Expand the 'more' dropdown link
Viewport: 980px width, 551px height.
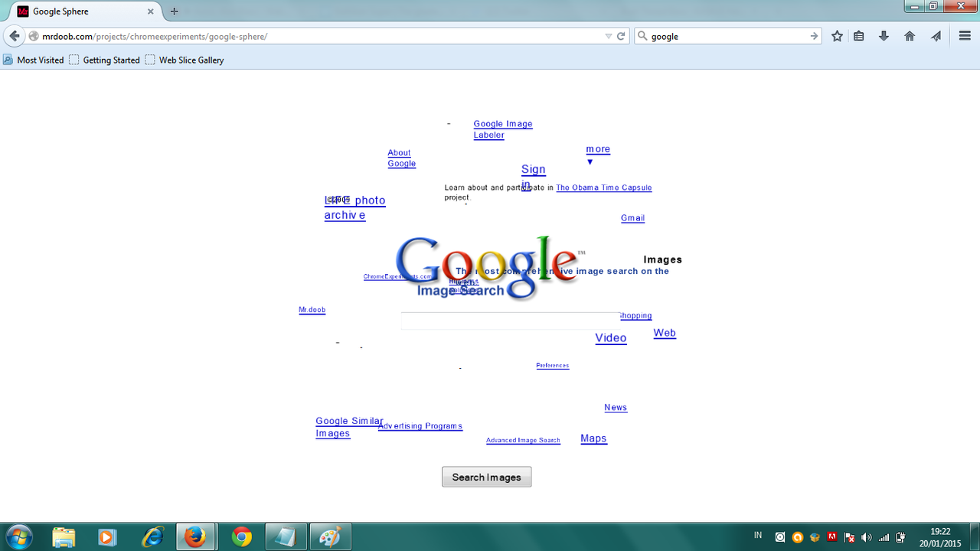coord(598,155)
